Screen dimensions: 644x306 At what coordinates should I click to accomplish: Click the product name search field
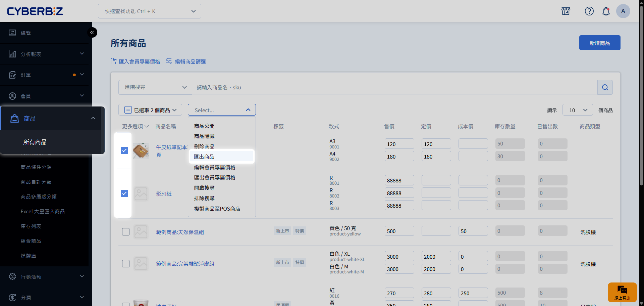click(394, 87)
